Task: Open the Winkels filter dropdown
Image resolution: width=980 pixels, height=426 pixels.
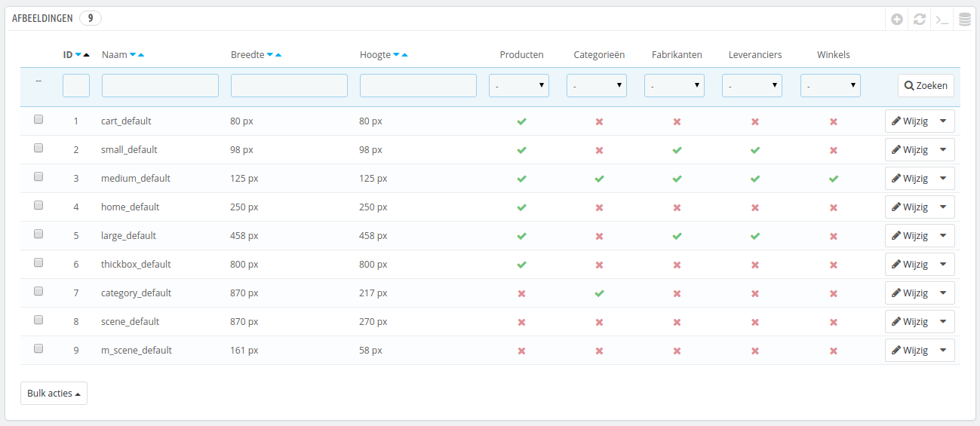Action: point(831,86)
